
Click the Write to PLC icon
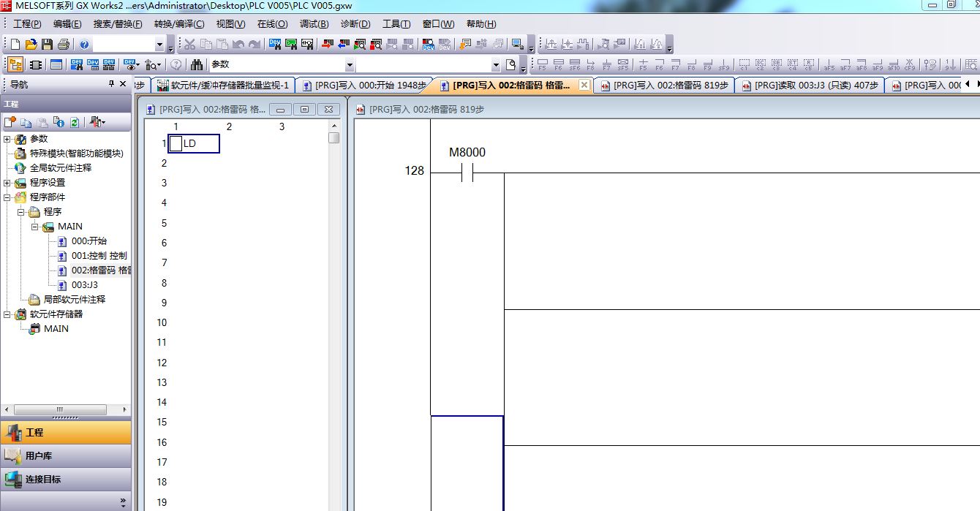click(326, 45)
